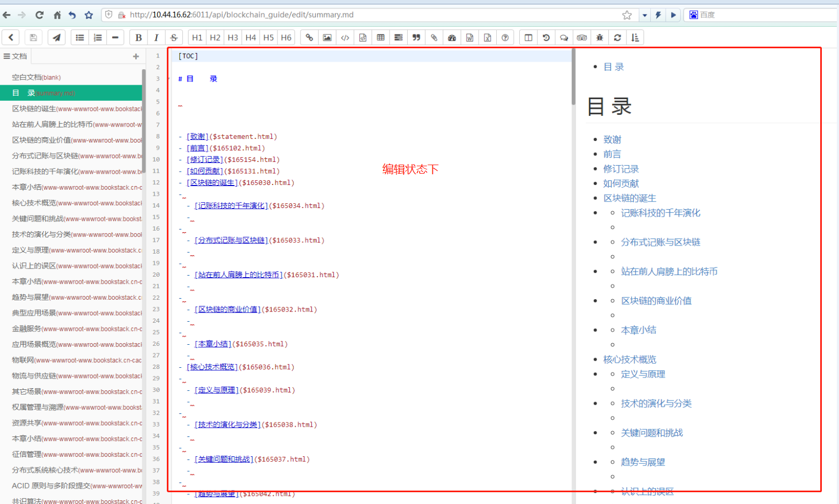Click the refresh sync toolbar icon
The width and height of the screenshot is (839, 504).
pyautogui.click(x=617, y=38)
